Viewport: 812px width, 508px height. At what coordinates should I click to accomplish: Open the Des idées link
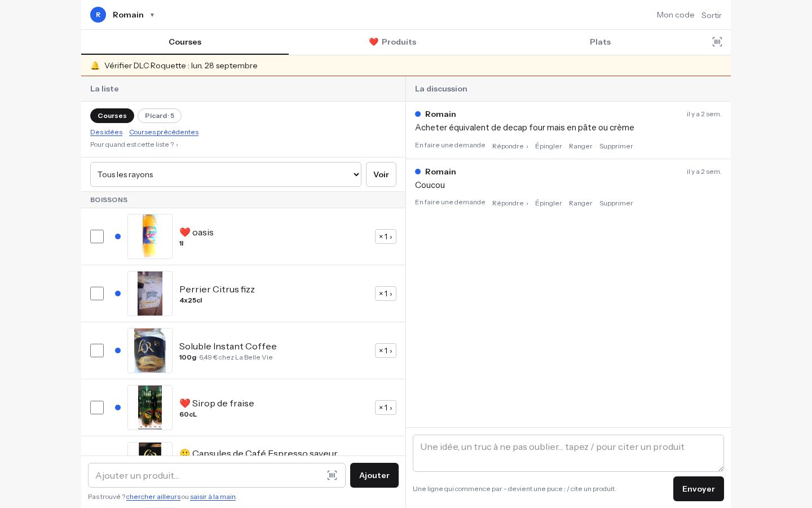[x=106, y=132]
